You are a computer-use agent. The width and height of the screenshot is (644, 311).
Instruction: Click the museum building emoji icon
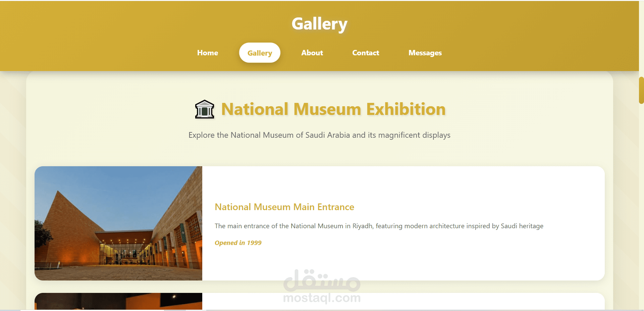[x=205, y=109]
